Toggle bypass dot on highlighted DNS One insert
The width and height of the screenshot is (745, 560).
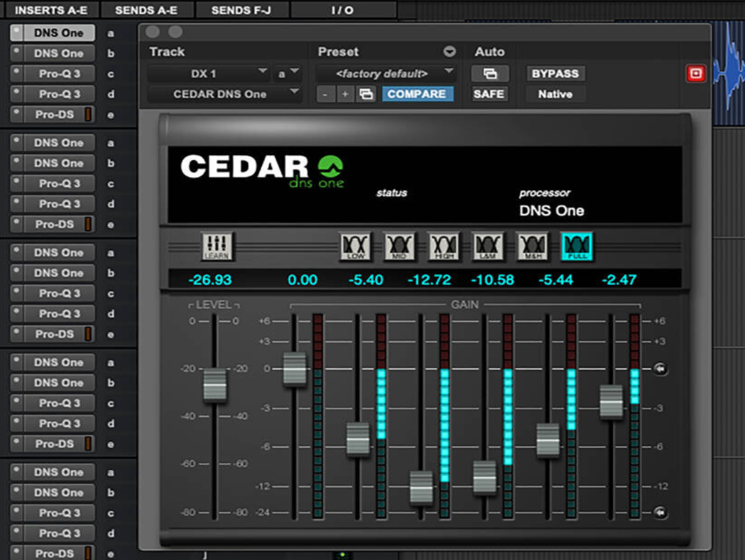pos(16,32)
